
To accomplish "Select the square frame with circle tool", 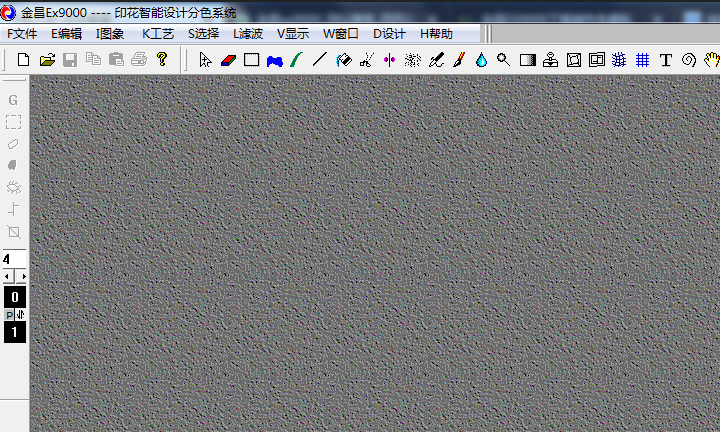I will click(x=574, y=60).
